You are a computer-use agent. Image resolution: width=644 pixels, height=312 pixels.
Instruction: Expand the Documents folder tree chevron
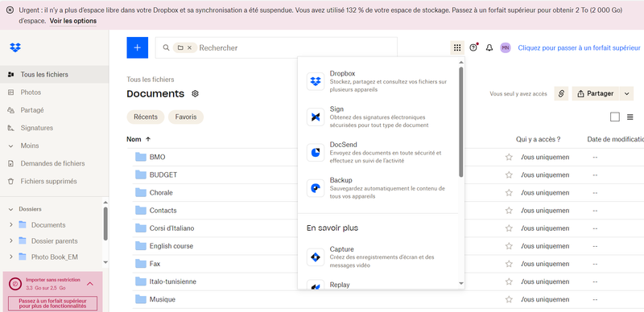tap(10, 225)
